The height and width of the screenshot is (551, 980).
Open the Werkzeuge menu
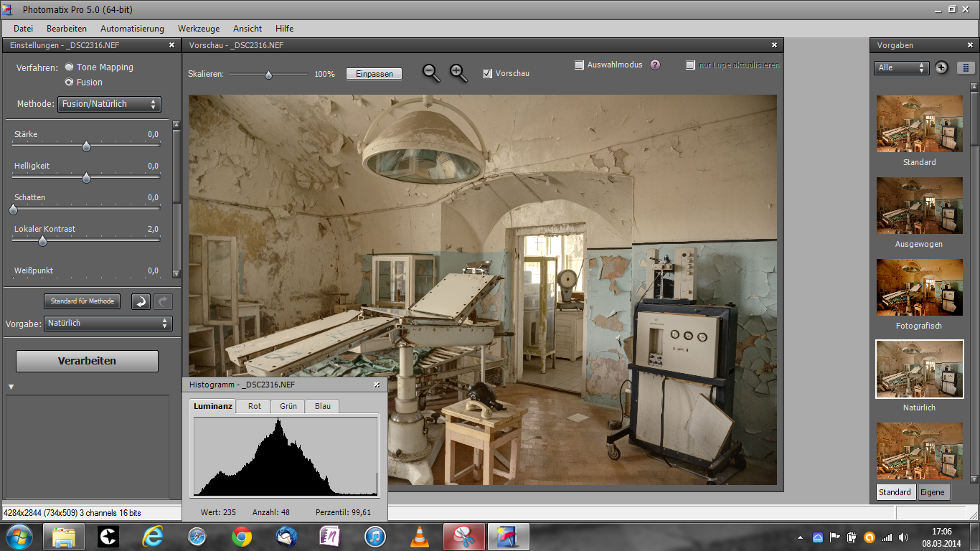199,29
